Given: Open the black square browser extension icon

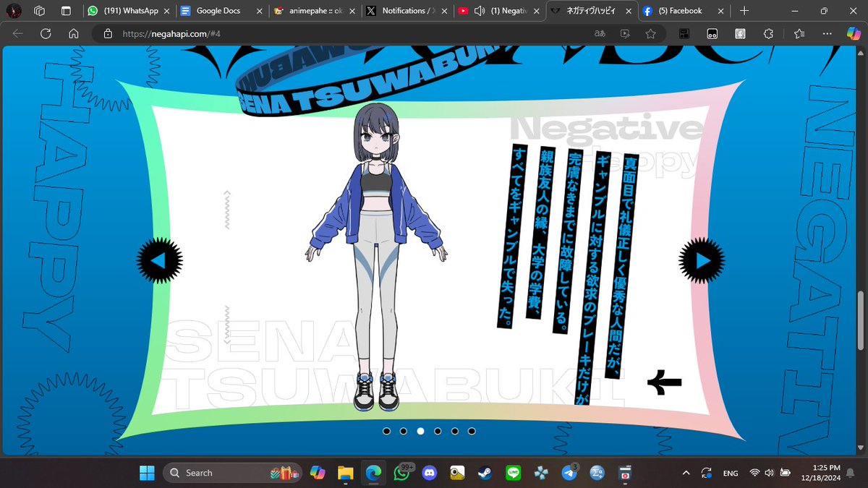Looking at the screenshot, I should (x=683, y=33).
